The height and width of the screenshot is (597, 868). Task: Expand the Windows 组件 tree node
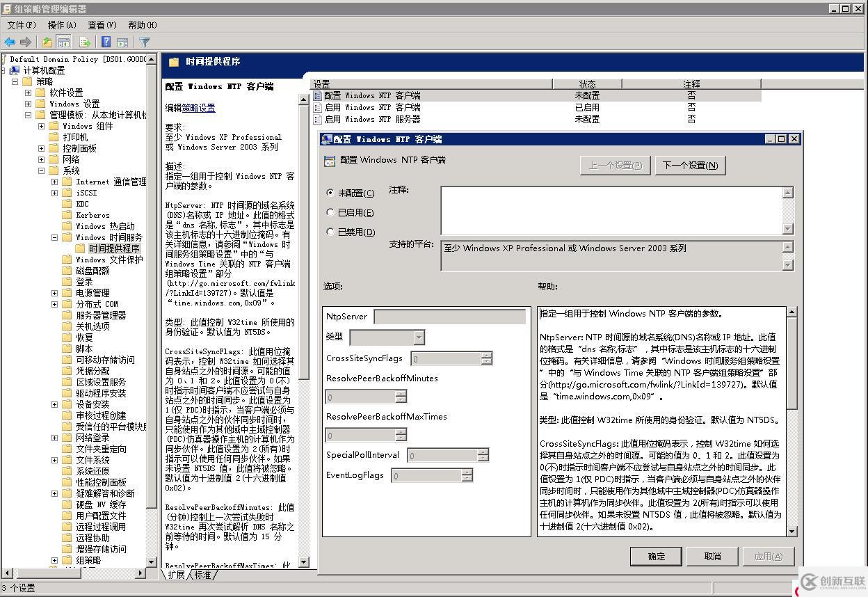(x=42, y=126)
